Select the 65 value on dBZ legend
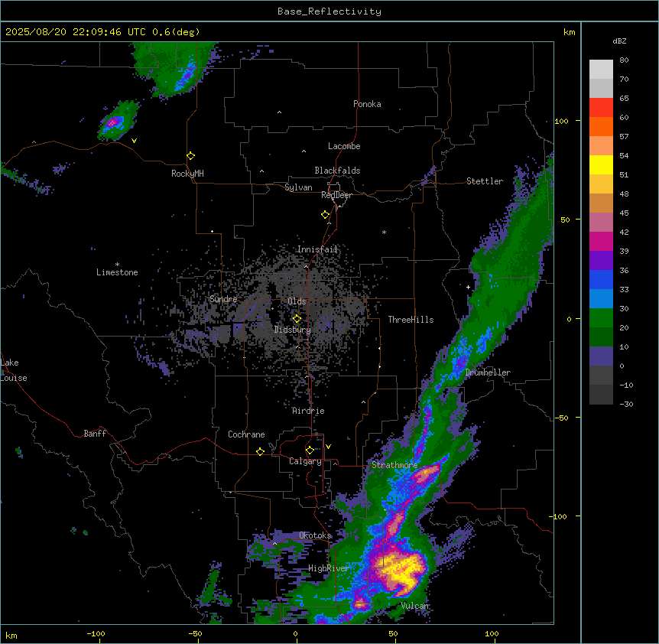Viewport: 659px width, 644px height. tap(624, 99)
